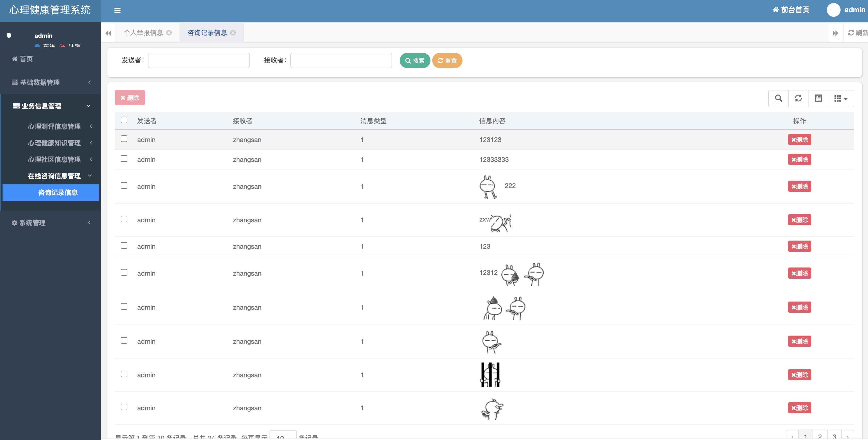Select 咨询记录信息 in sidebar

51,192
